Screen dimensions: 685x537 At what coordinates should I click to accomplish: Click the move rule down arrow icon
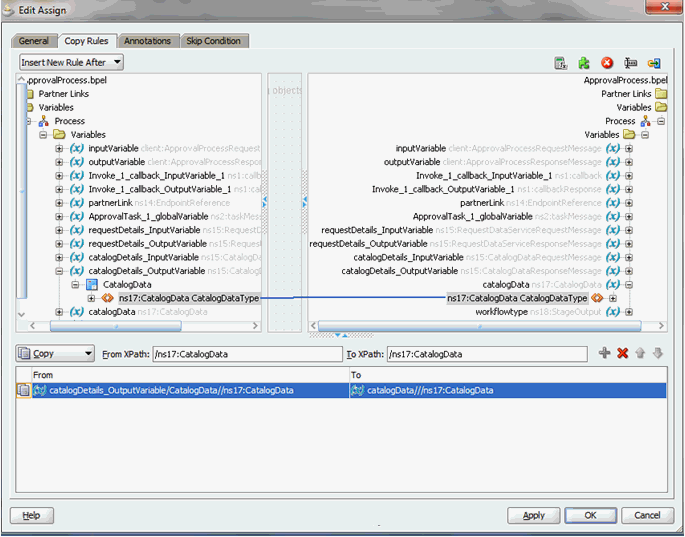tap(658, 353)
